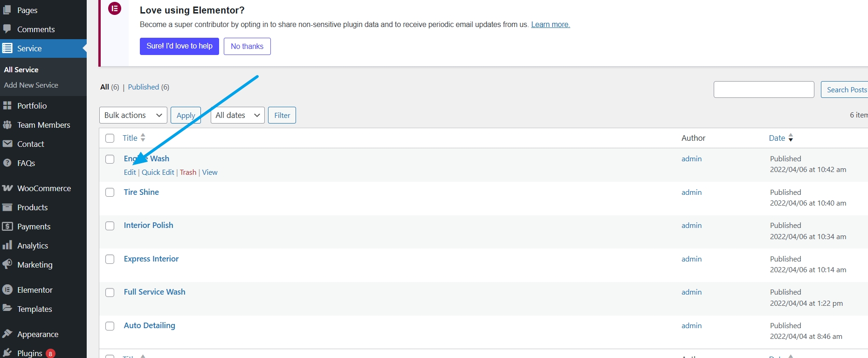
Task: Click the Contact envelope icon
Action: 7,144
